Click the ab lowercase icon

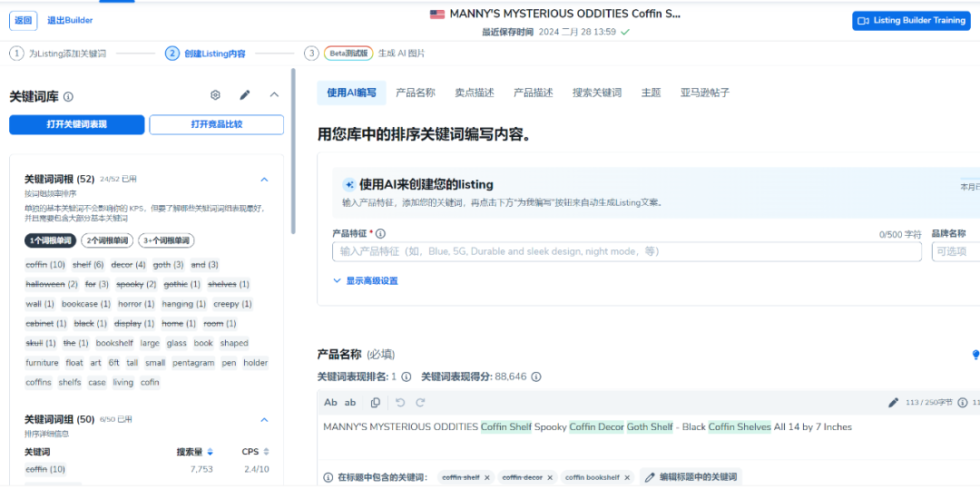(350, 403)
